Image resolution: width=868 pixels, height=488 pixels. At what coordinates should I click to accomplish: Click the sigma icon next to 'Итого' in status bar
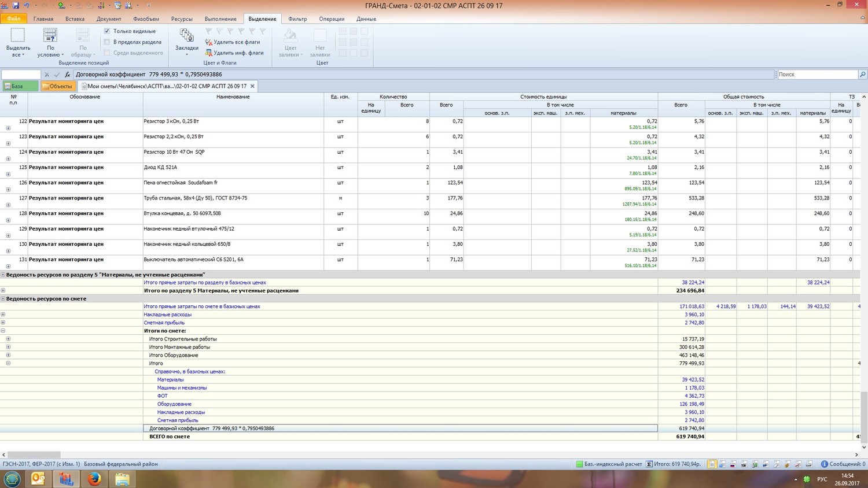(x=650, y=464)
